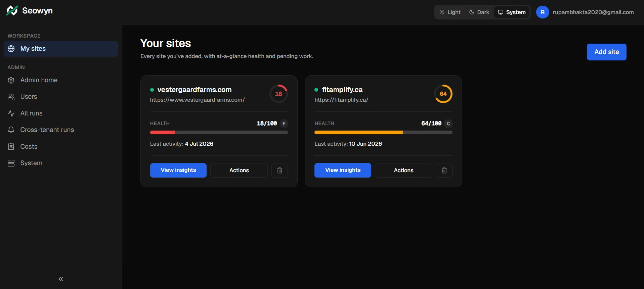Click last activity date 10 Jun 2026
Image resolution: width=644 pixels, height=289 pixels.
click(366, 144)
